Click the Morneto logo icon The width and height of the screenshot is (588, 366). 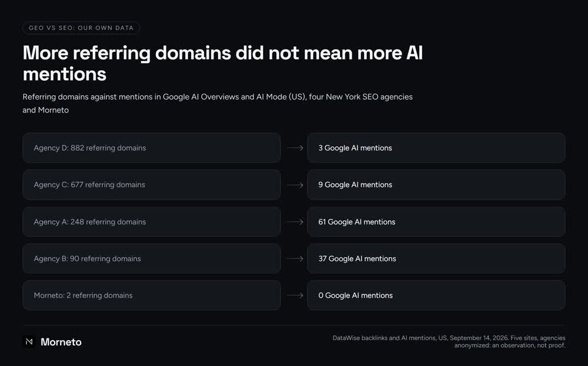click(29, 342)
